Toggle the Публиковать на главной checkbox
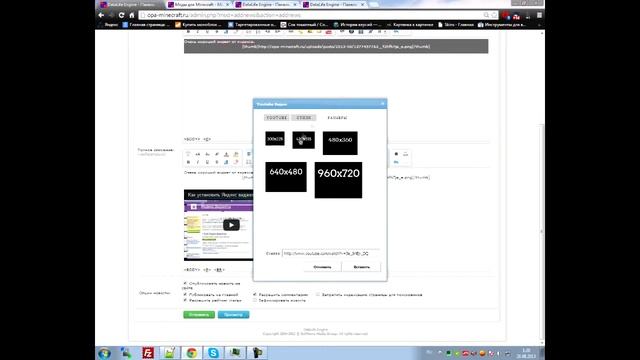The image size is (640, 360). (185, 294)
